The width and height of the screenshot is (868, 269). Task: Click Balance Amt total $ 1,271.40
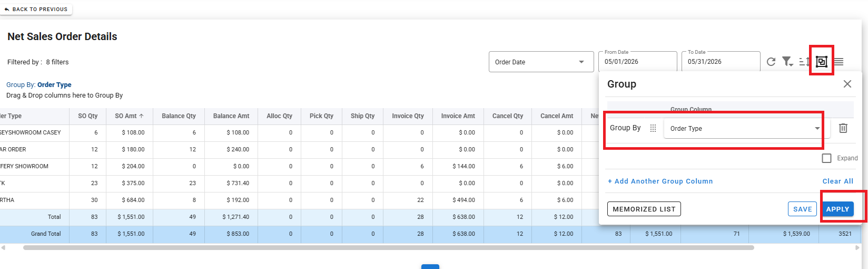click(x=236, y=217)
